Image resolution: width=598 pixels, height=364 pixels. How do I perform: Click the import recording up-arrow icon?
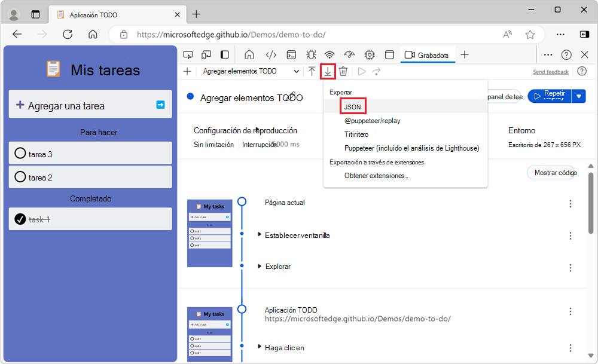(x=312, y=71)
